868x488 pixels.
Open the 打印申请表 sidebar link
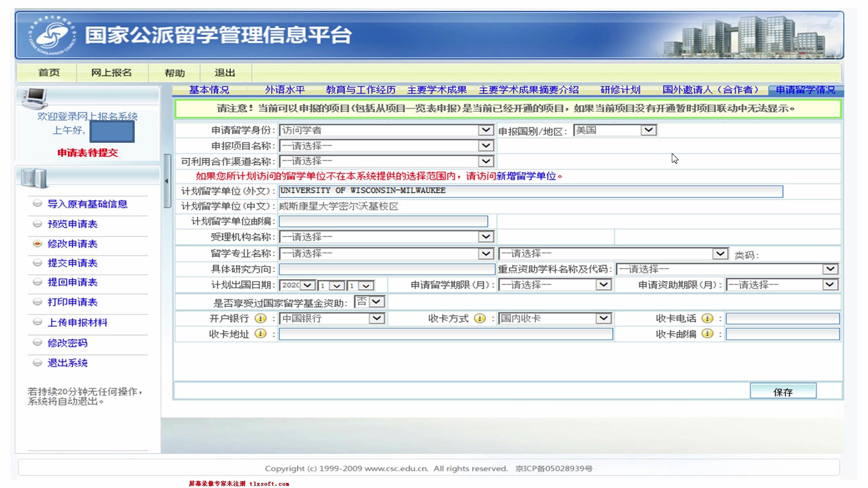click(x=72, y=302)
